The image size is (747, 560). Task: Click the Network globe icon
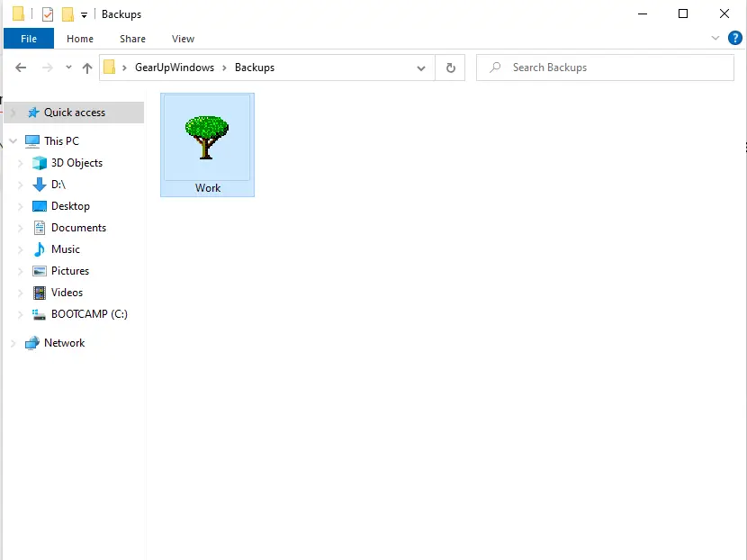[x=32, y=343]
